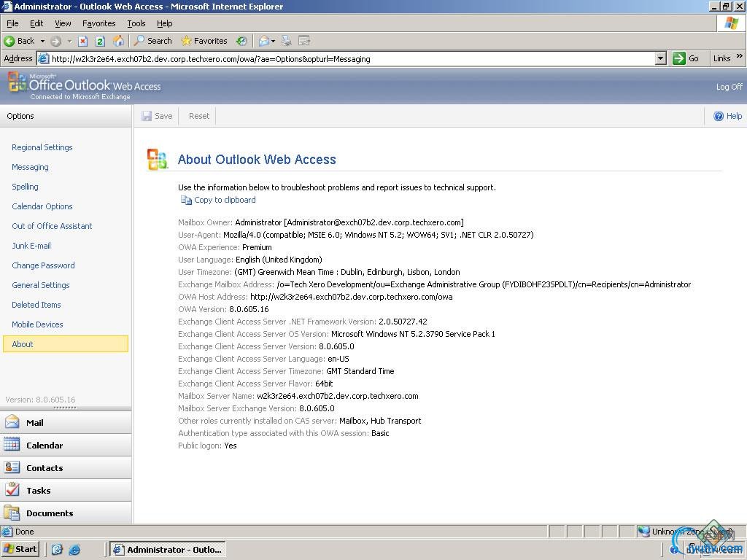Open Deleted Items options
Viewport: 747px width, 560px height.
coord(36,305)
